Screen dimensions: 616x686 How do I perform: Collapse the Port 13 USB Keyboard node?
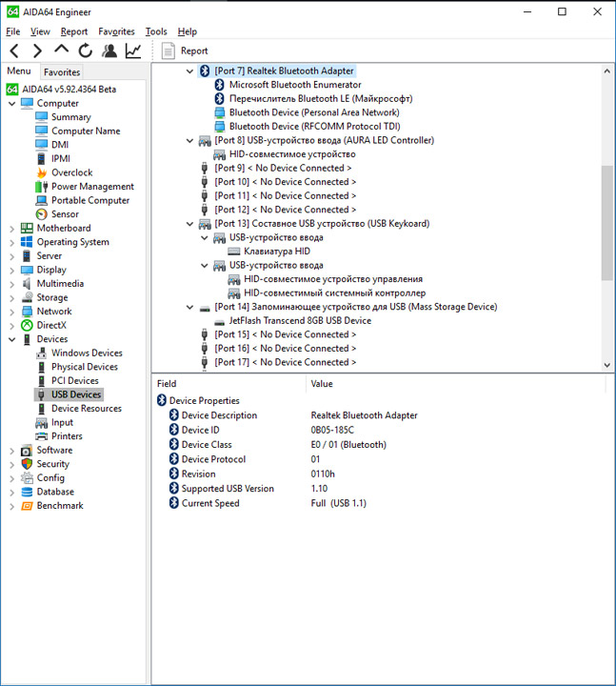click(189, 224)
